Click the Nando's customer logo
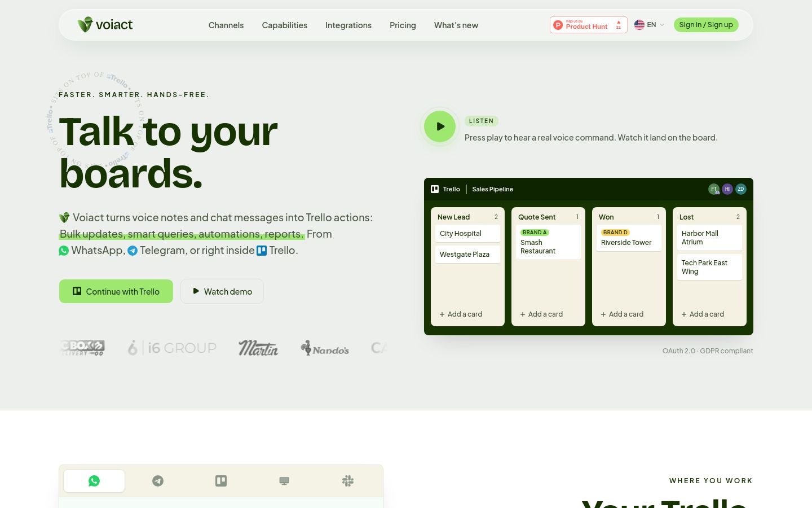Viewport: 812px width, 508px height. point(325,348)
